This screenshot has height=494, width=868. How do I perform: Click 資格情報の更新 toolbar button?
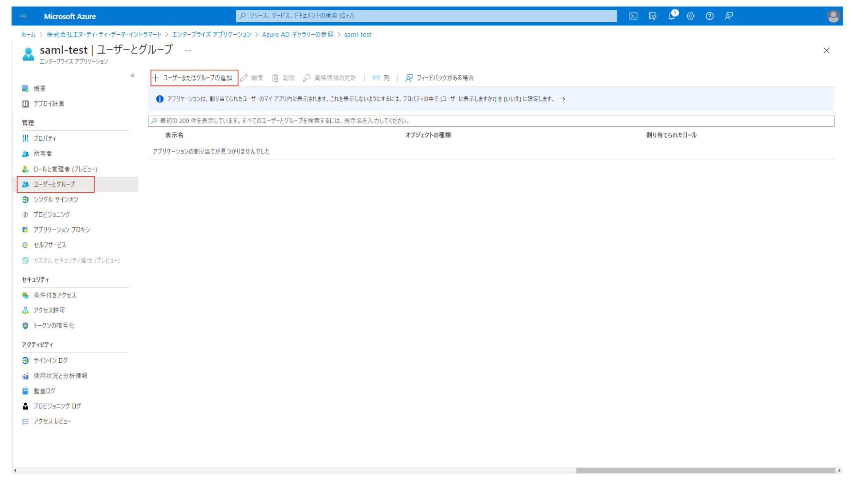330,78
